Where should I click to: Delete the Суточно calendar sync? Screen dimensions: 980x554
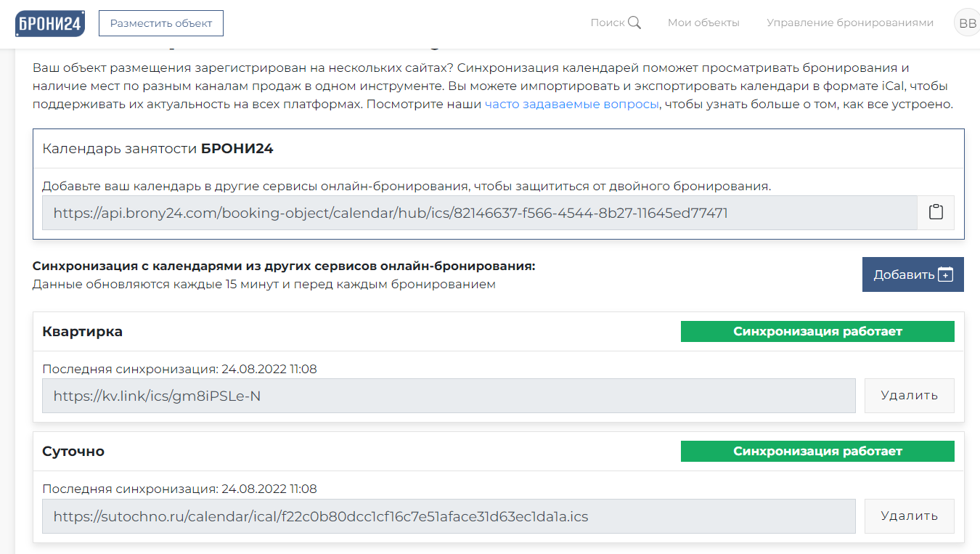pyautogui.click(x=909, y=516)
